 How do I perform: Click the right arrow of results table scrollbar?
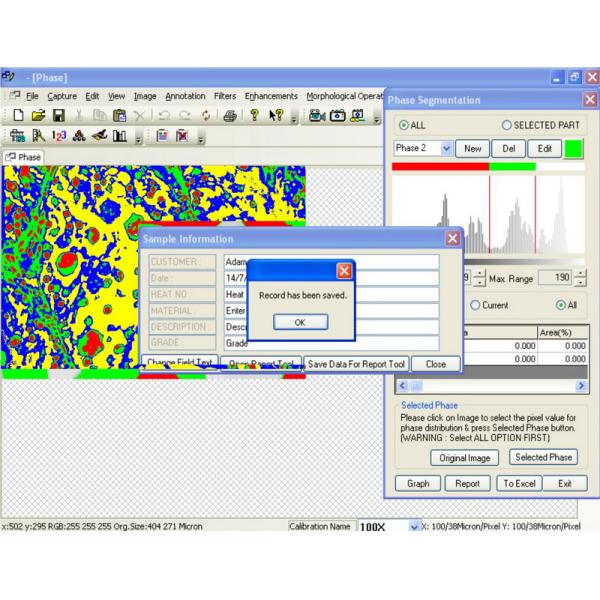click(581, 385)
